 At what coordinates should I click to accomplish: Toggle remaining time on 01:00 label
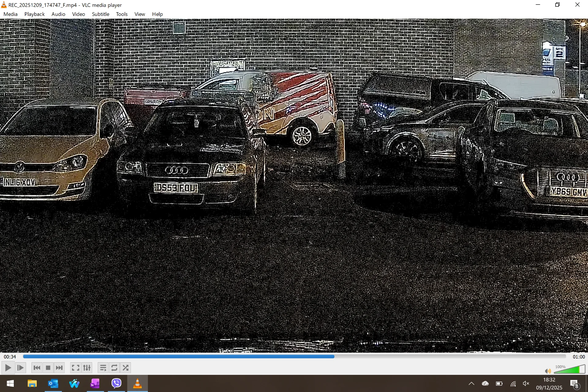point(579,357)
